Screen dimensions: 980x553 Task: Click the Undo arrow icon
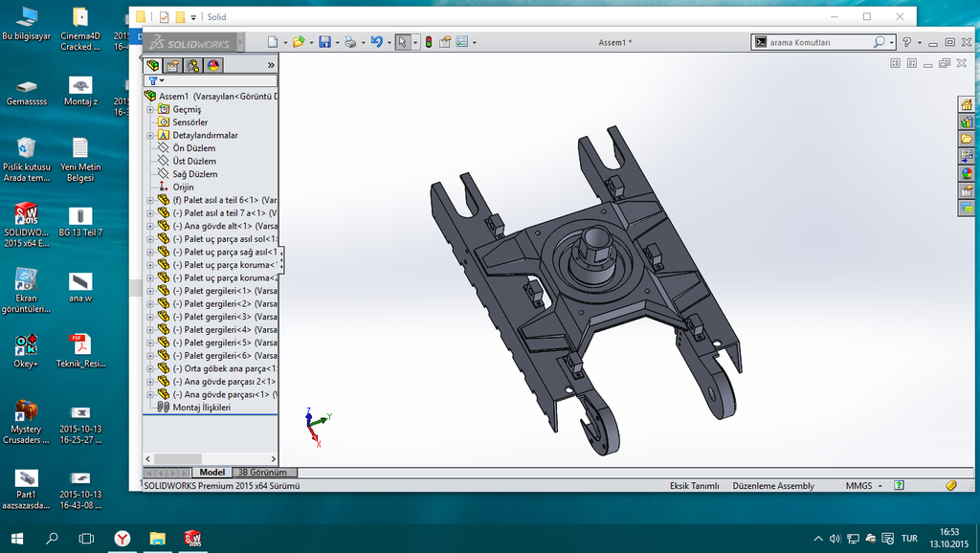375,42
